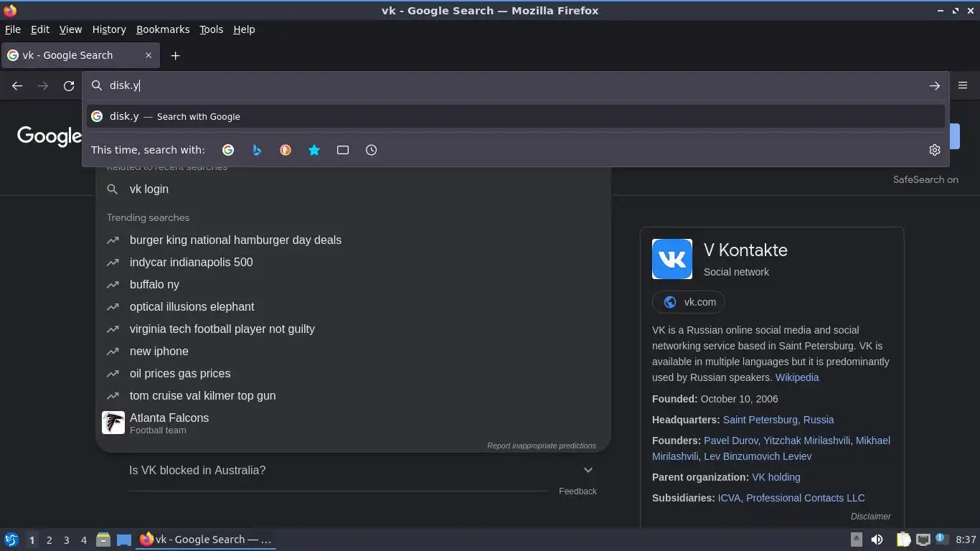This screenshot has height=551, width=980.
Task: Reload the current page
Action: point(69,85)
